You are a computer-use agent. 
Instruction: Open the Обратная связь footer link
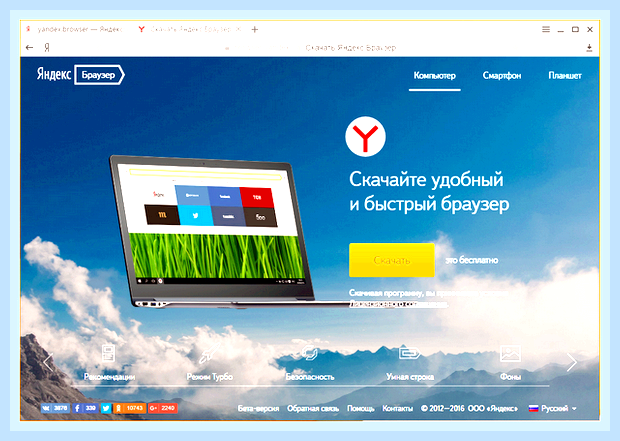313,409
